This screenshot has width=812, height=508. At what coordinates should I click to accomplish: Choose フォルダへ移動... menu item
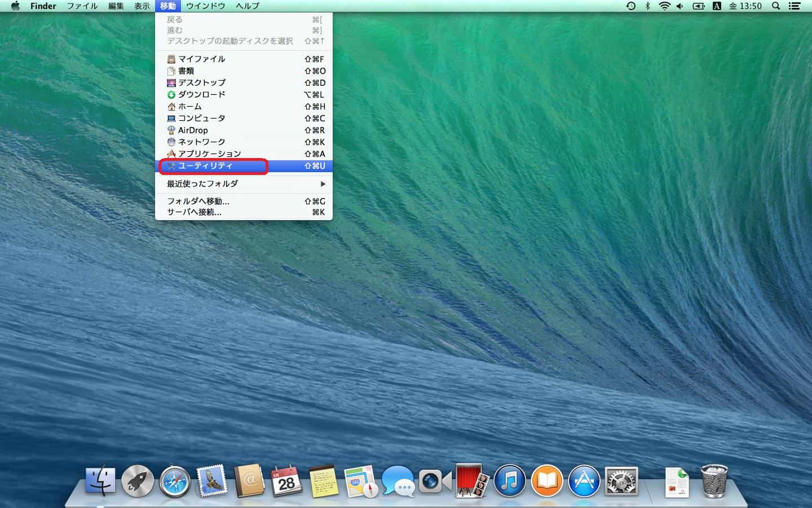pos(244,201)
